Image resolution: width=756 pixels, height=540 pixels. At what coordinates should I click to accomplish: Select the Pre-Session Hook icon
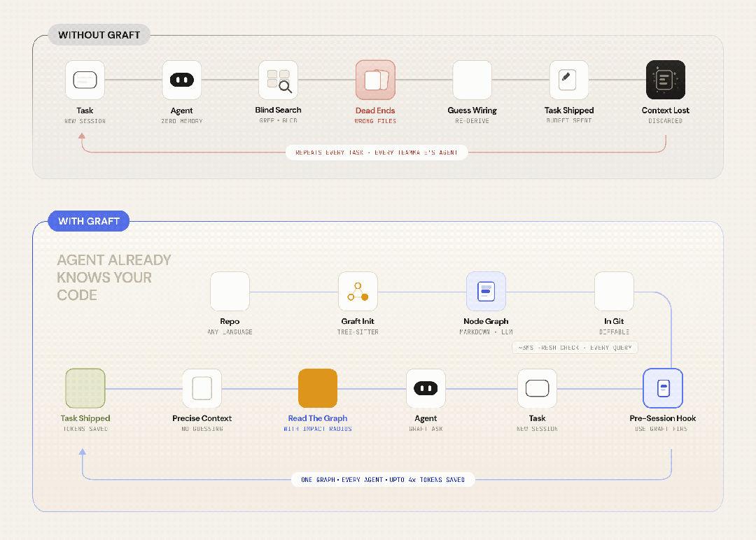point(663,388)
